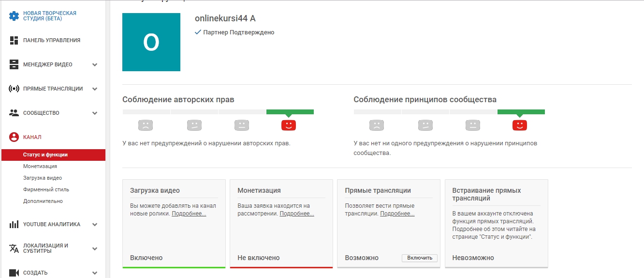Open Подробнее link in Монетизация card
Viewport: 644px width, 278px height.
click(x=297, y=214)
